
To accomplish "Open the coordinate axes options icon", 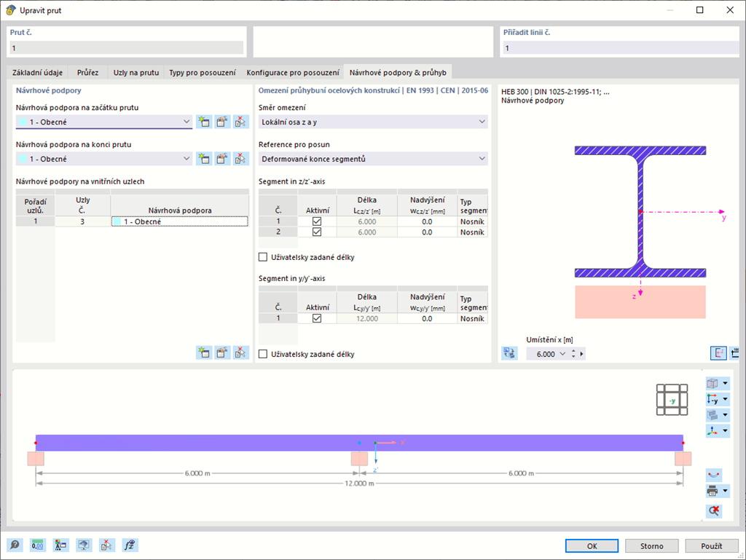I will (x=712, y=430).
